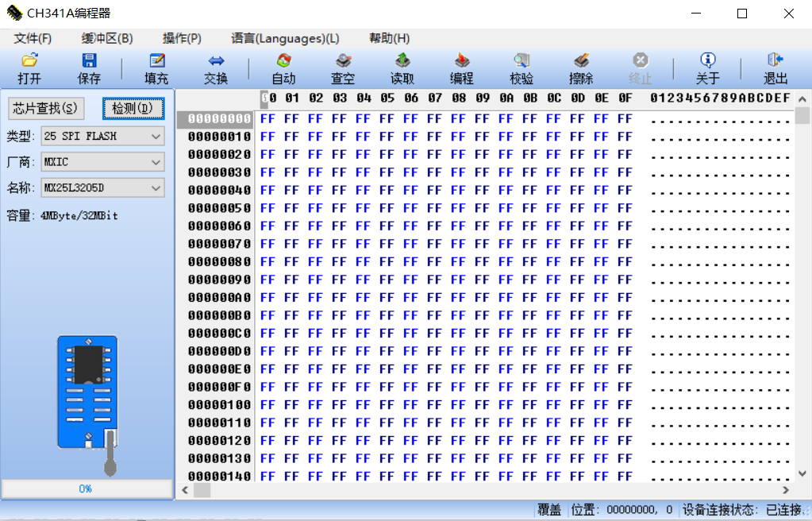812x521 pixels.
Task: Open the 语言(Languages)(L) menu
Action: pos(285,38)
